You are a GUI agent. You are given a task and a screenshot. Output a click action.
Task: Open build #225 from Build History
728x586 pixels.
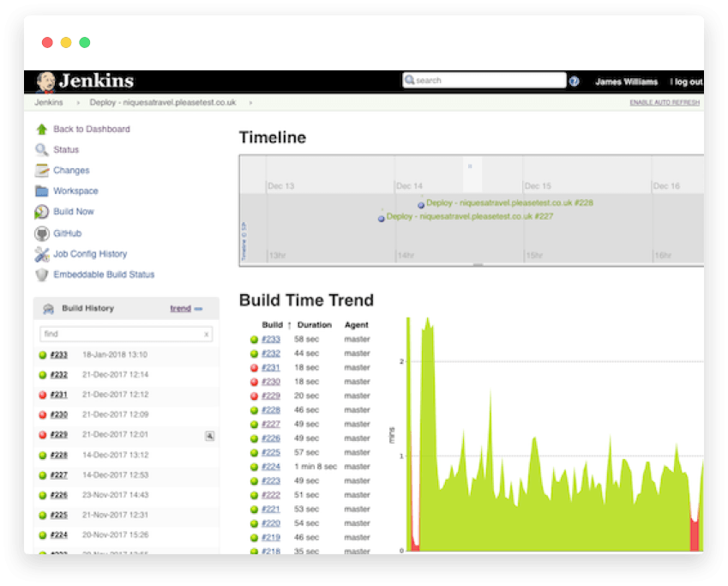59,516
